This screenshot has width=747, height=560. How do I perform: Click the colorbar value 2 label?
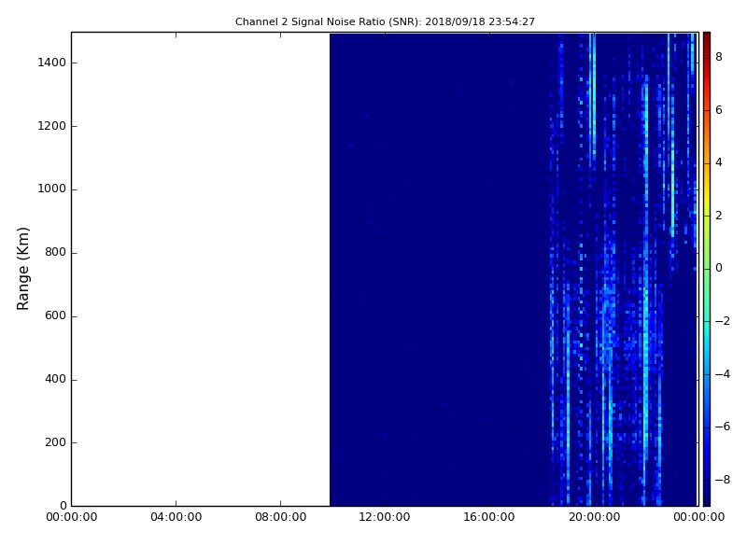tap(719, 216)
